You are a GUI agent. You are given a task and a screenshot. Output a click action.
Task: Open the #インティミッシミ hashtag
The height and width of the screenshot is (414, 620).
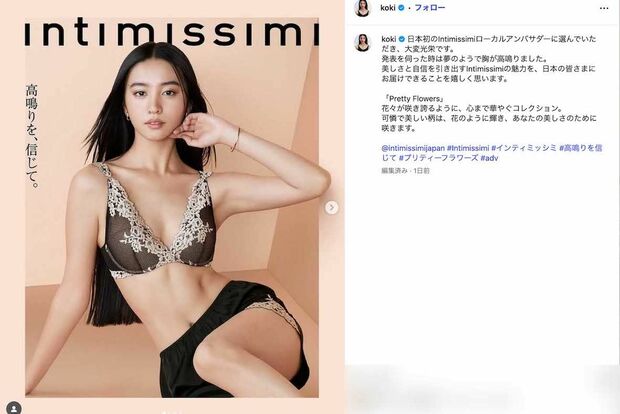524,148
